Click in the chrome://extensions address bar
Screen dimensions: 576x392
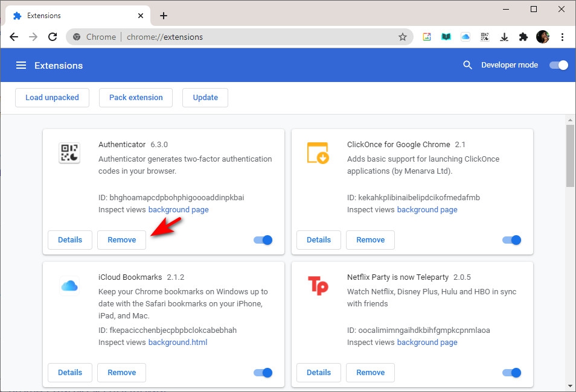click(x=242, y=37)
